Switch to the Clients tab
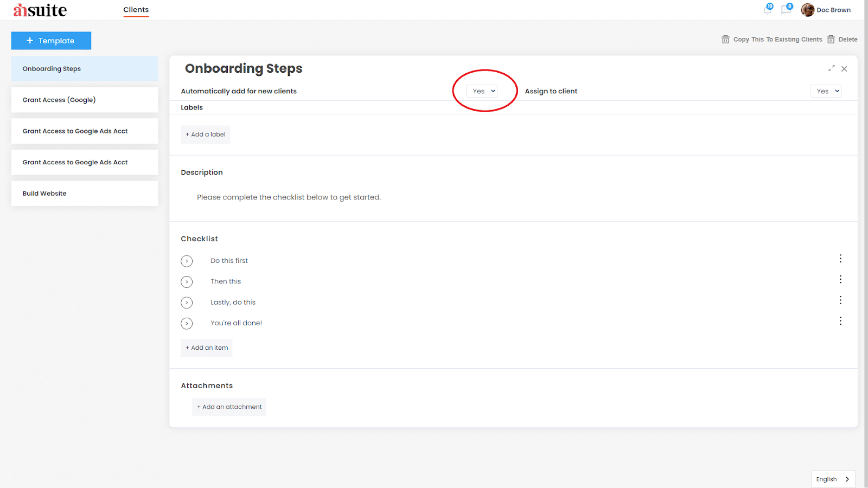Screen dimensions: 868x488 point(136,9)
